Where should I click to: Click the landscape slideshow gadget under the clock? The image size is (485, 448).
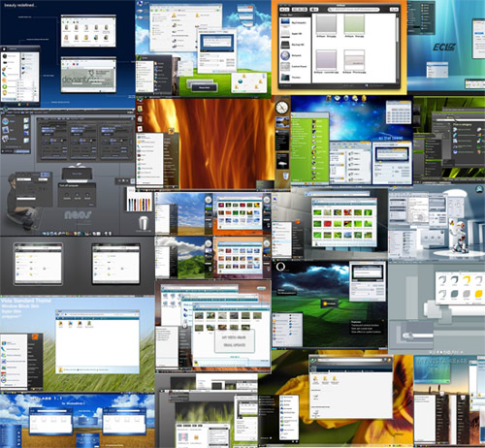pyautogui.click(x=282, y=123)
